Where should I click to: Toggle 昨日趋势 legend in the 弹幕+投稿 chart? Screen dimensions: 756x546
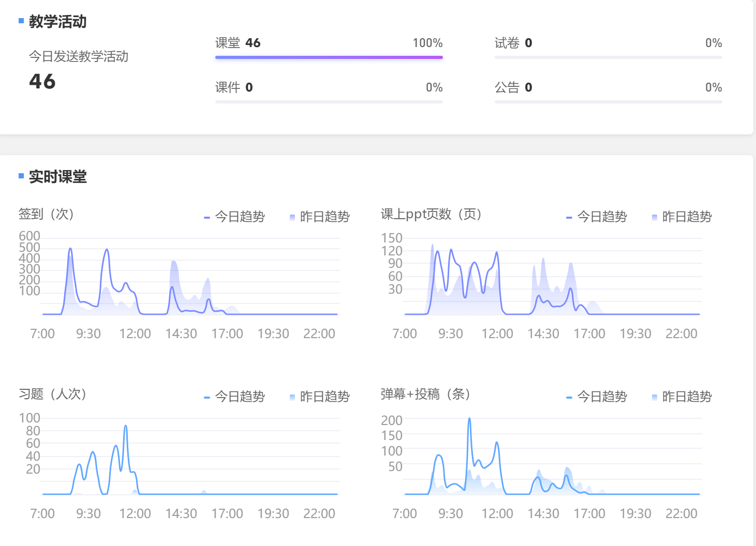click(682, 397)
